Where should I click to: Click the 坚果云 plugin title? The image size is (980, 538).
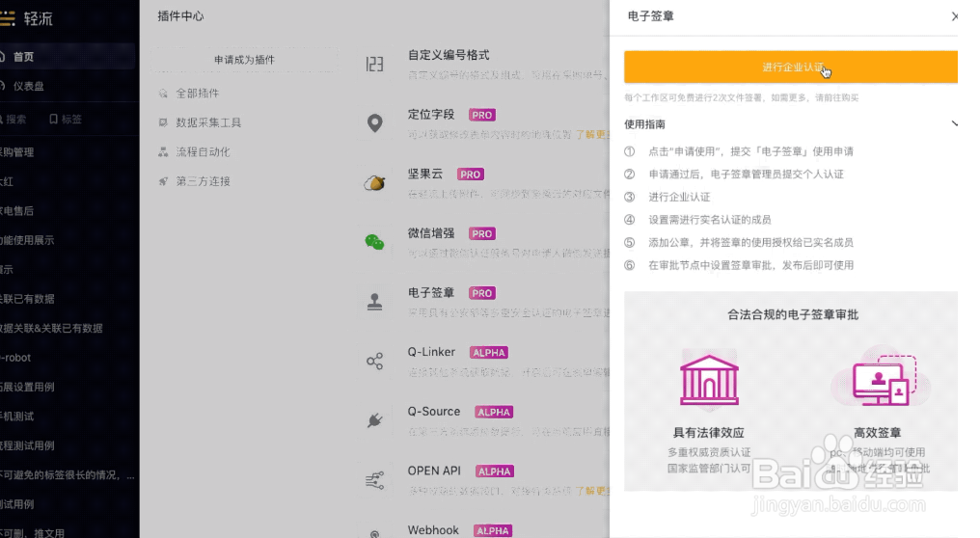tap(425, 174)
